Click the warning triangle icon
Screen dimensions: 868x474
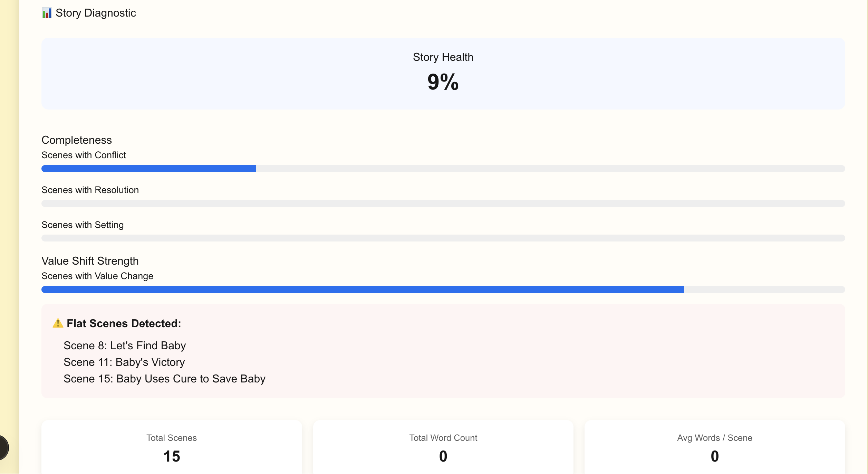tap(58, 323)
